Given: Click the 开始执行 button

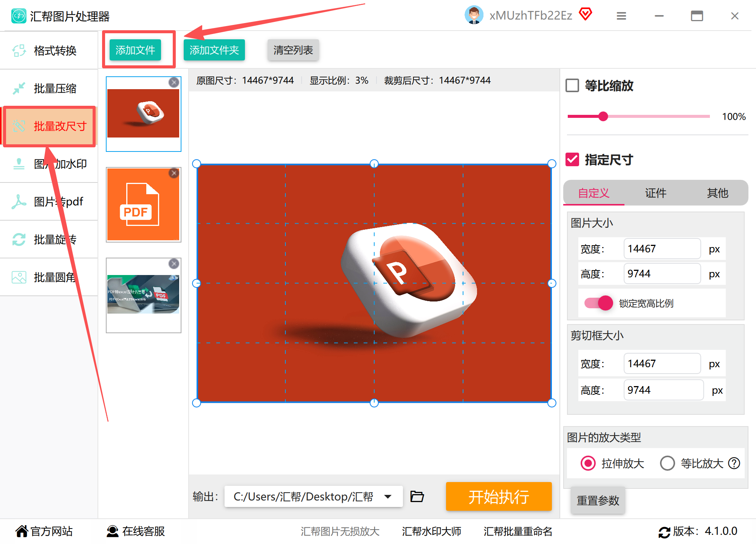Looking at the screenshot, I should [499, 496].
